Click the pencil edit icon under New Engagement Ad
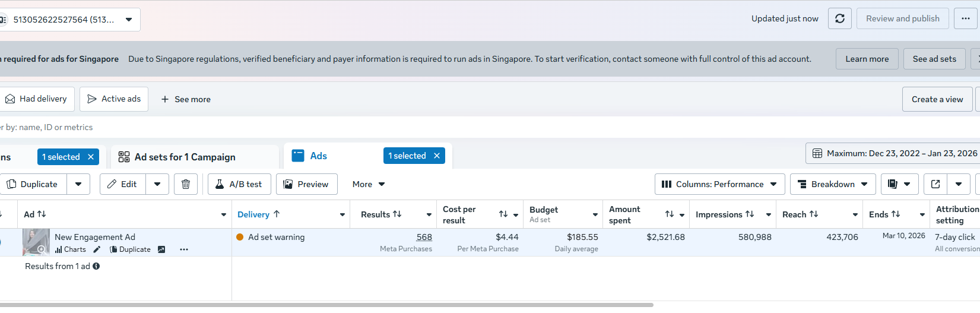The height and width of the screenshot is (313, 980). pyautogui.click(x=97, y=249)
